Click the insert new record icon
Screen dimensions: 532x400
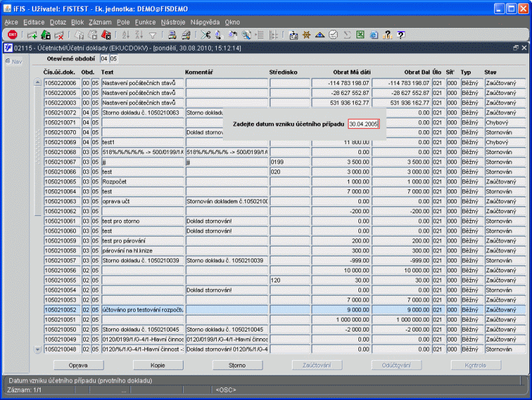click(32, 35)
